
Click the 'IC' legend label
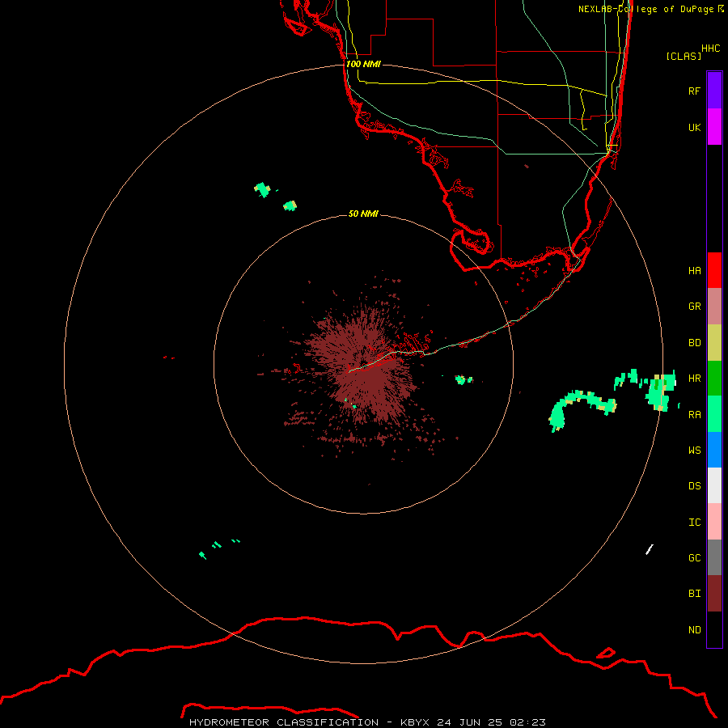(x=694, y=523)
